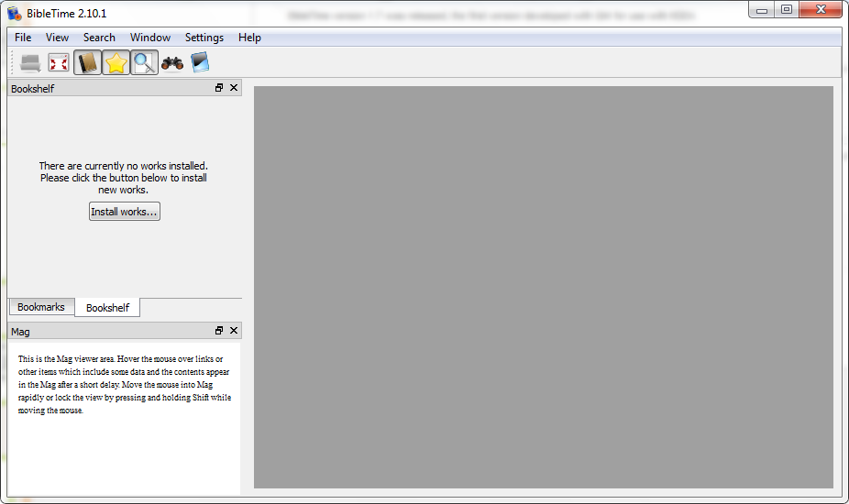Toggle the Bookmarks panel star icon
Screen dimensions: 849x504
coord(116,62)
